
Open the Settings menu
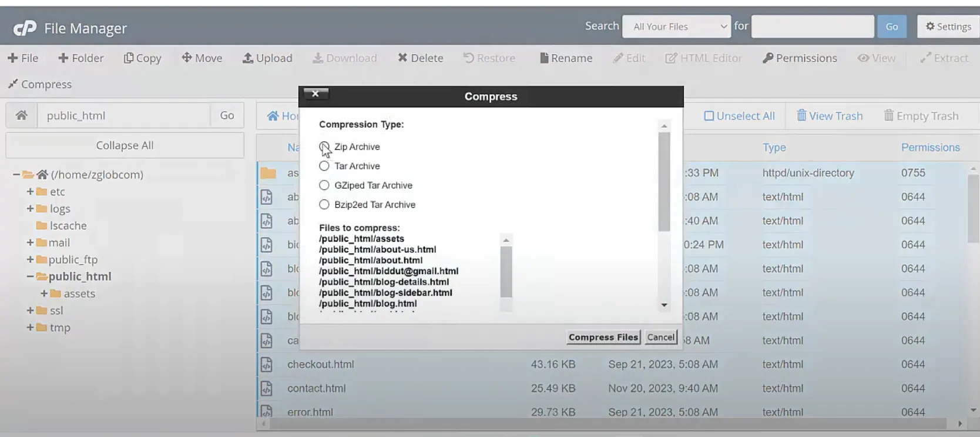coord(948,26)
